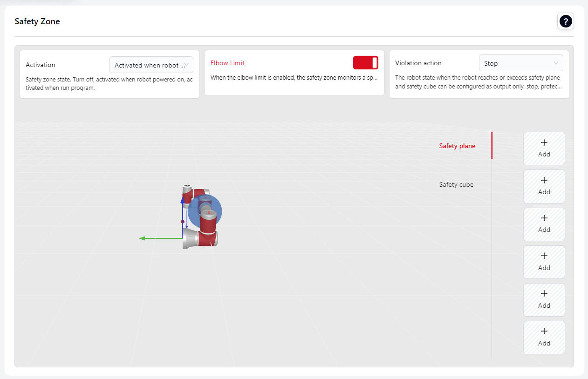Click the plus icon in the first Add slot
588x379 pixels.
(544, 142)
